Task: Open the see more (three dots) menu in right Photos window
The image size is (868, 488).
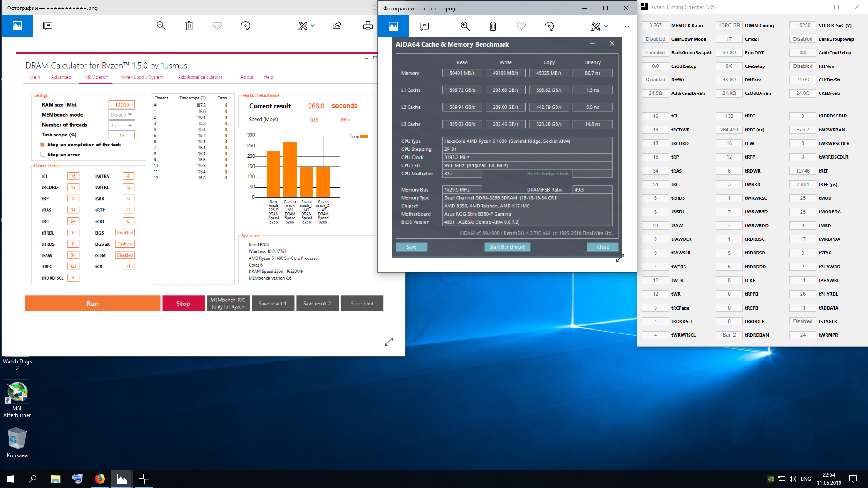Action: pyautogui.click(x=625, y=26)
